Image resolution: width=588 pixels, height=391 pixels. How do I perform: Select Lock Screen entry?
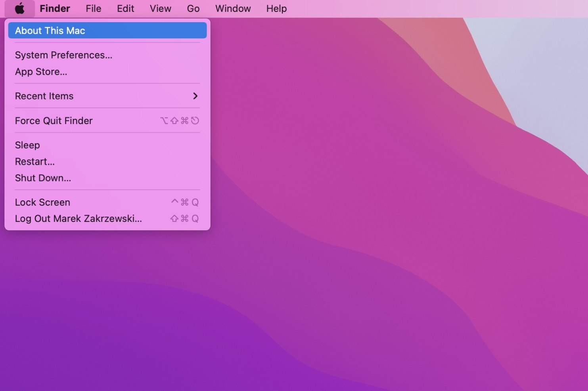(x=107, y=202)
